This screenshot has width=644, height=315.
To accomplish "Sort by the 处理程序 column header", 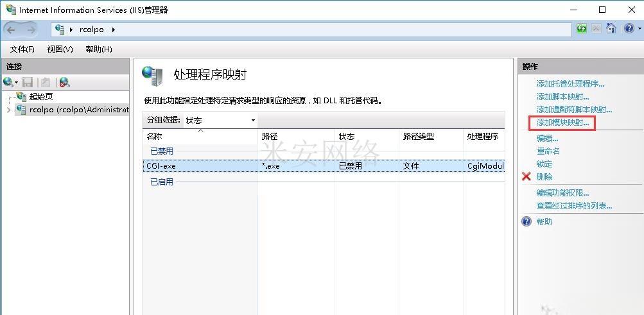I will pyautogui.click(x=484, y=137).
